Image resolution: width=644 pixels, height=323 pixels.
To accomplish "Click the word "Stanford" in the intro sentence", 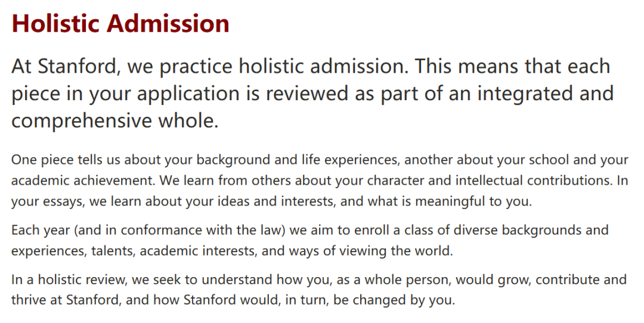I will click(x=76, y=66).
